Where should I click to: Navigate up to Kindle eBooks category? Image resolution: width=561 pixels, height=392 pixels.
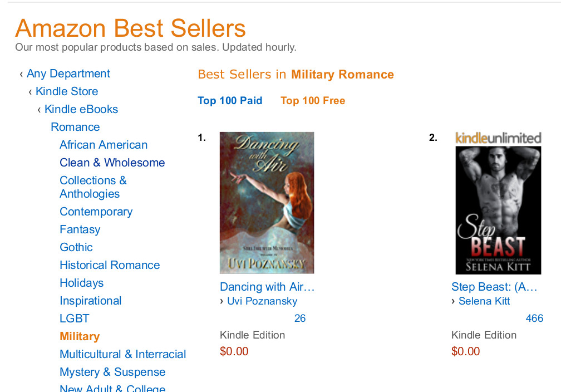81,110
